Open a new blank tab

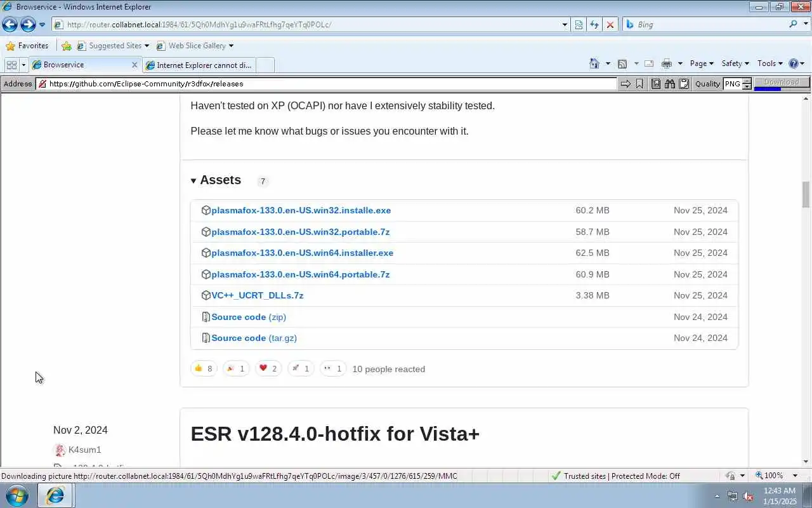click(265, 65)
